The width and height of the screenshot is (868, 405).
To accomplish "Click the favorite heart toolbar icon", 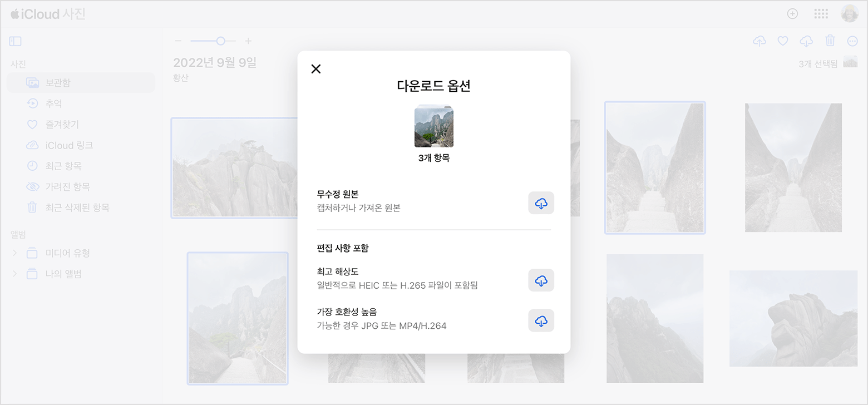I will pyautogui.click(x=783, y=41).
